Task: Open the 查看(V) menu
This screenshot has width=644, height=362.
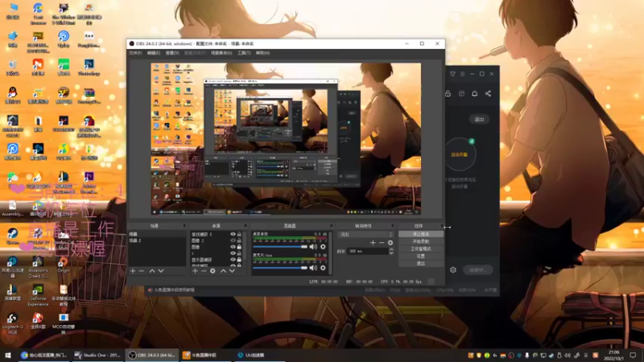Action: [x=172, y=53]
